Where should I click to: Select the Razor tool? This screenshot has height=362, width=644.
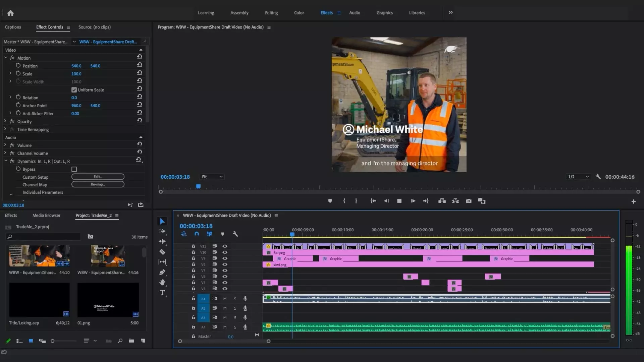(162, 252)
